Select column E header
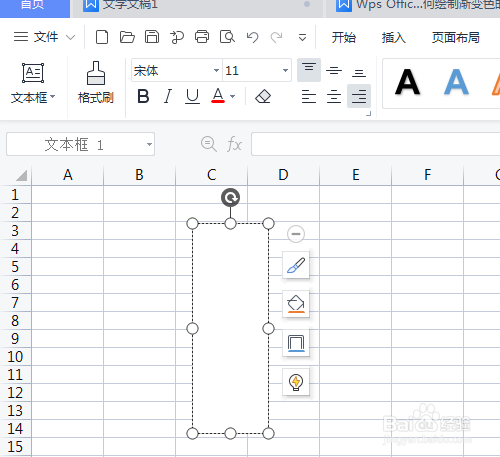 pos(356,175)
